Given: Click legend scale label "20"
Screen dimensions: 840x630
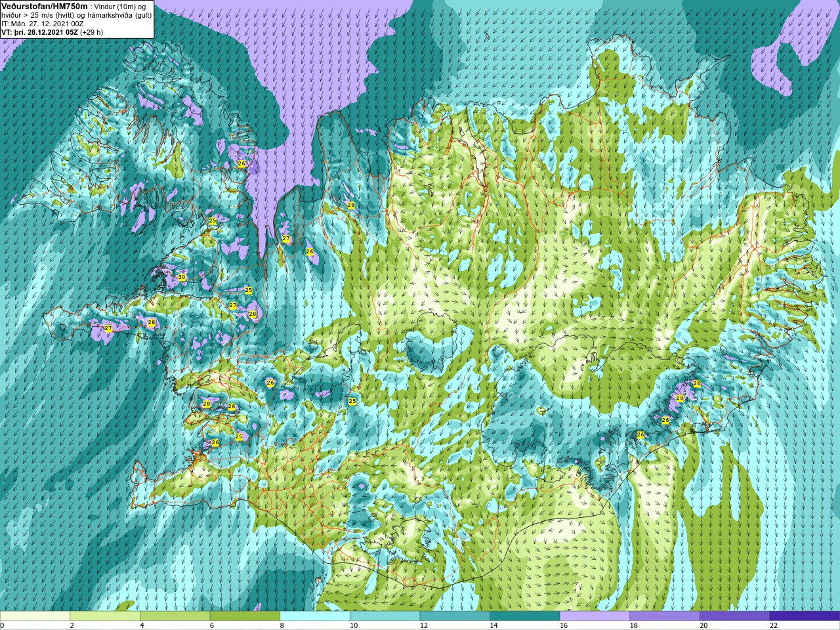Looking at the screenshot, I should coord(703,625).
